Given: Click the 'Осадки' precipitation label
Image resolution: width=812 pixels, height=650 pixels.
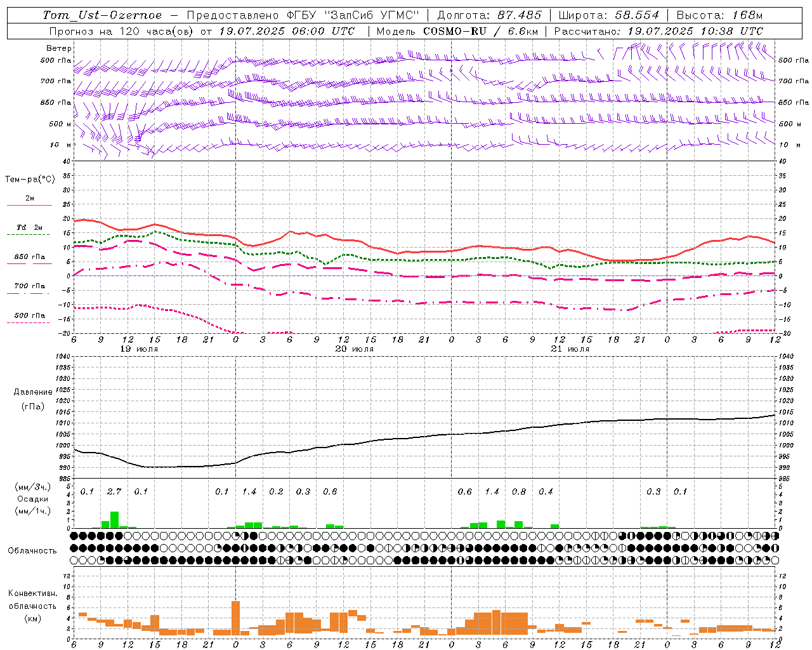Looking at the screenshot, I should click(32, 499).
